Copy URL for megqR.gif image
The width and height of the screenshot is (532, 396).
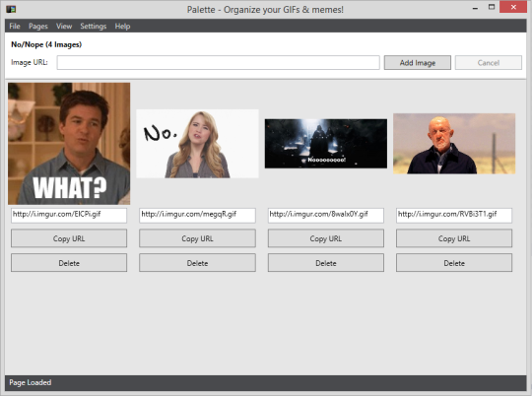point(197,238)
